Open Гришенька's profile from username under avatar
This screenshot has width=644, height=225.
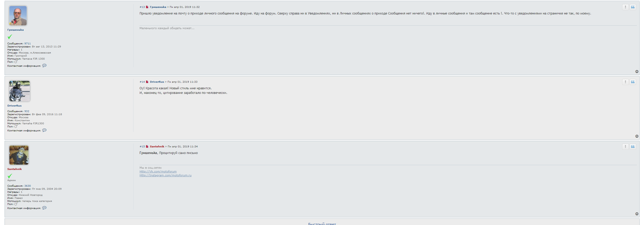pos(15,30)
